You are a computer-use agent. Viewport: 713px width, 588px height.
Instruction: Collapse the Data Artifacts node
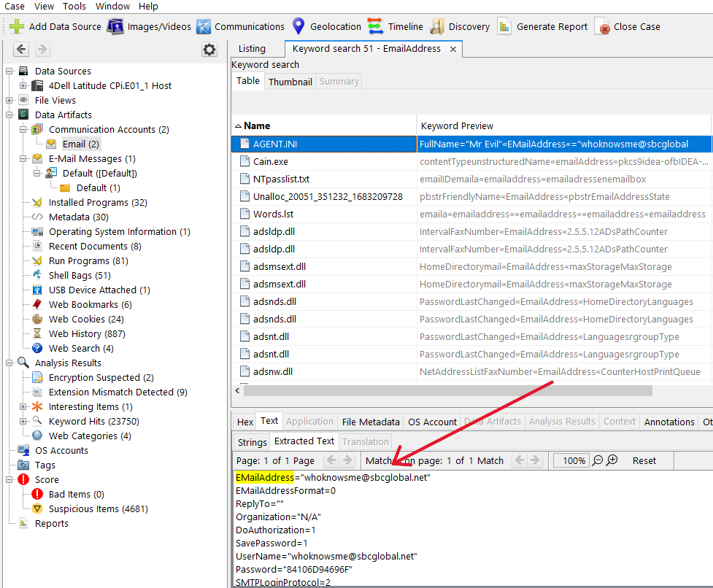pyautogui.click(x=9, y=115)
